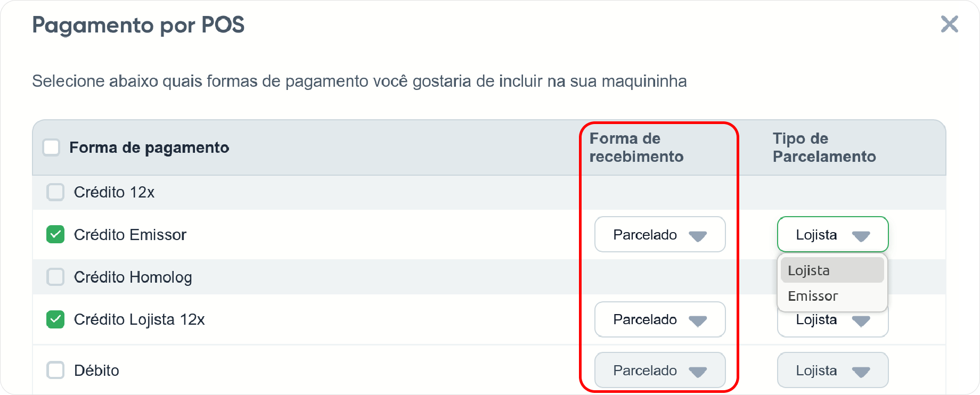Click the green checkmark icon beside Crédito Lojista 12x
980x395 pixels.
pos(55,319)
